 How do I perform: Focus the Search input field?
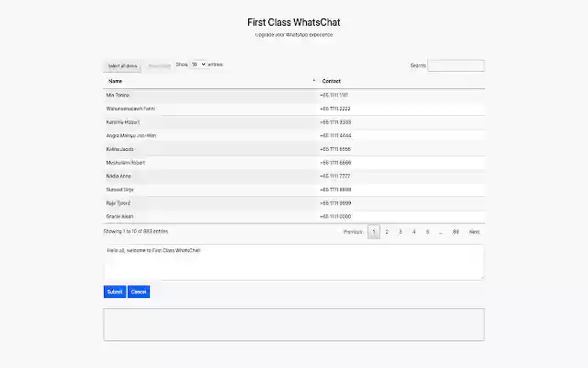(x=456, y=65)
